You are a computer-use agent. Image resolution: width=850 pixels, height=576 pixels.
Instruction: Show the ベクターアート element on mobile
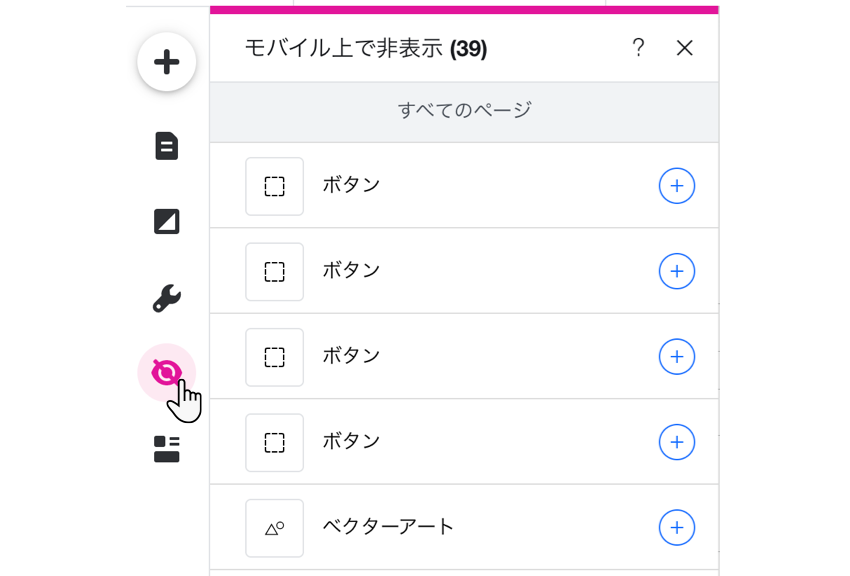coord(678,528)
